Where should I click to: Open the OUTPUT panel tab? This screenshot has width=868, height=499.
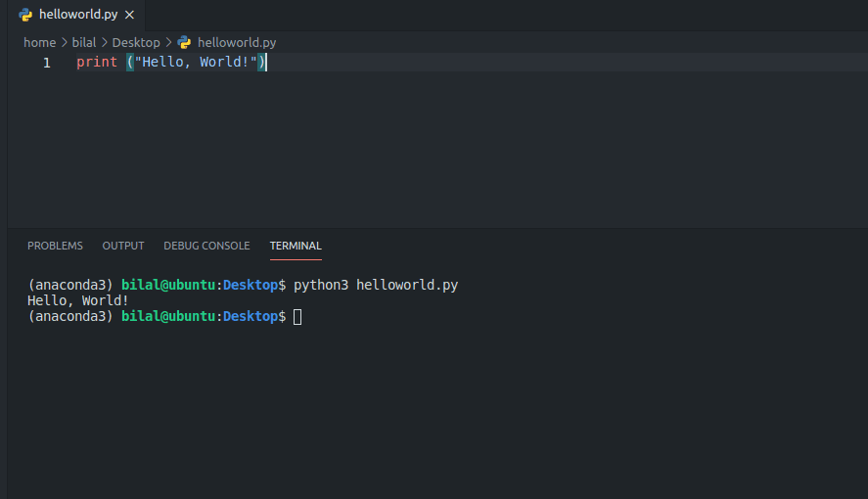pos(123,246)
